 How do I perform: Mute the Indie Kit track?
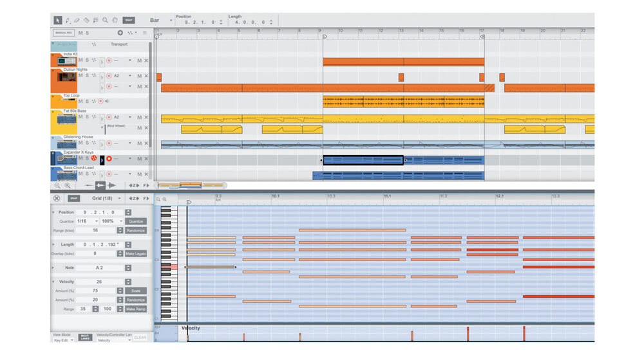click(x=80, y=60)
